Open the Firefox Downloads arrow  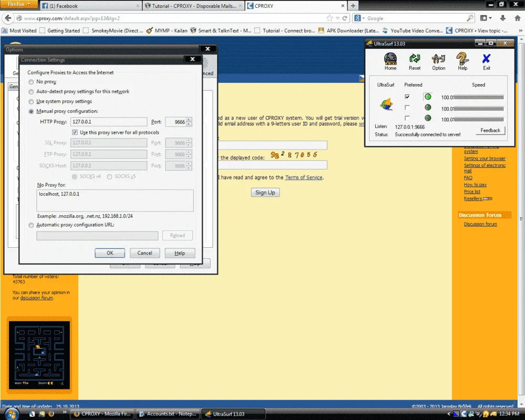point(502,18)
